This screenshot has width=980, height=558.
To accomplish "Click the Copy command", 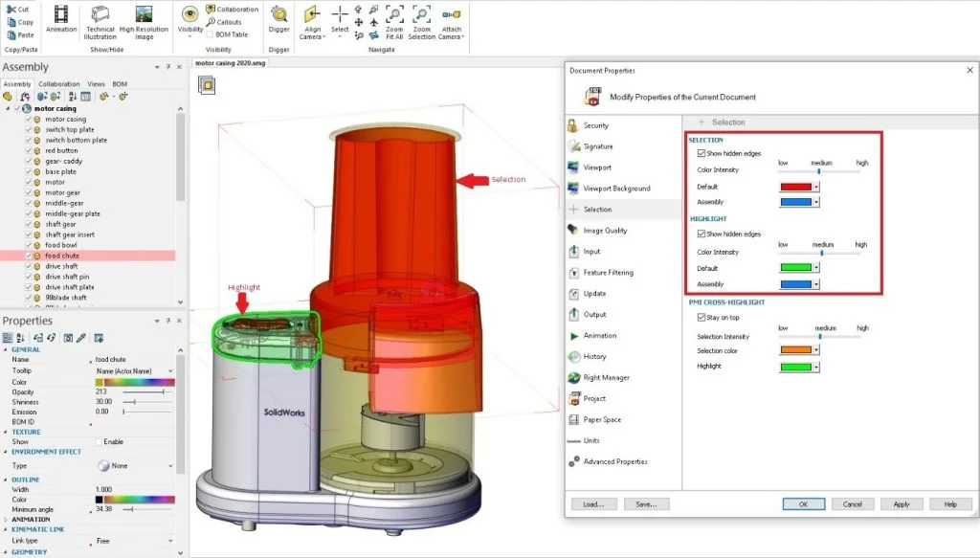I will click(x=20, y=22).
